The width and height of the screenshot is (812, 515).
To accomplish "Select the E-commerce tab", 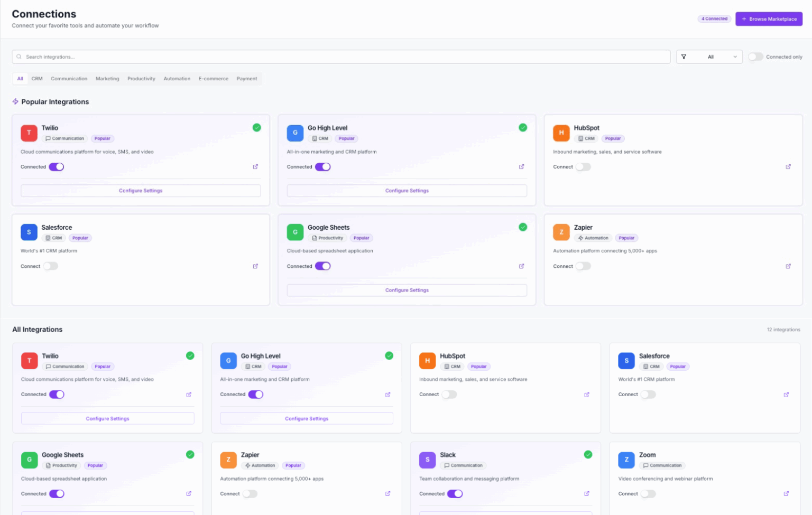I will tap(214, 79).
